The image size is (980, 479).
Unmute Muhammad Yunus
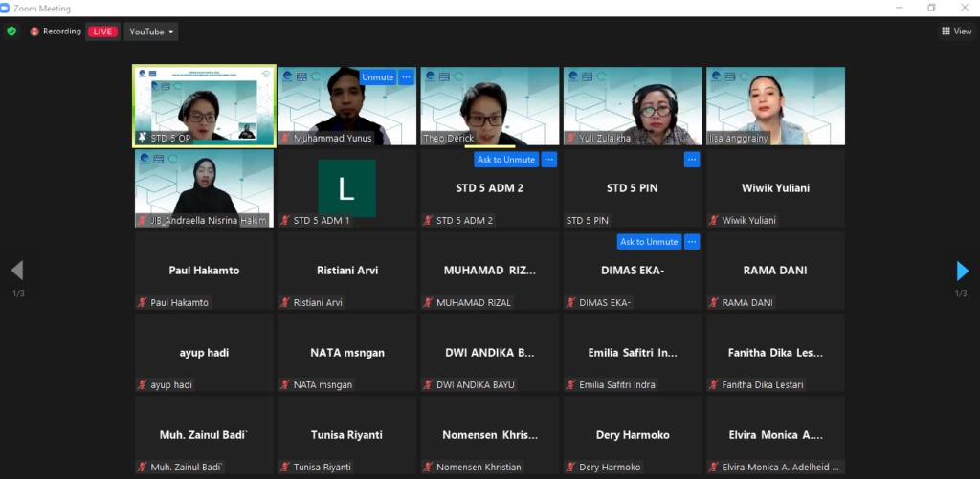click(377, 77)
